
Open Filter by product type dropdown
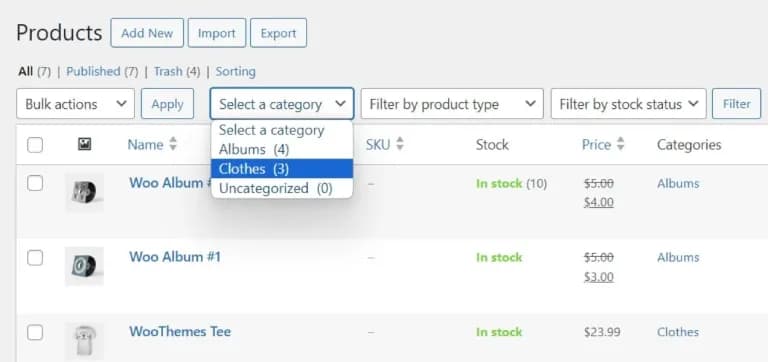(452, 104)
